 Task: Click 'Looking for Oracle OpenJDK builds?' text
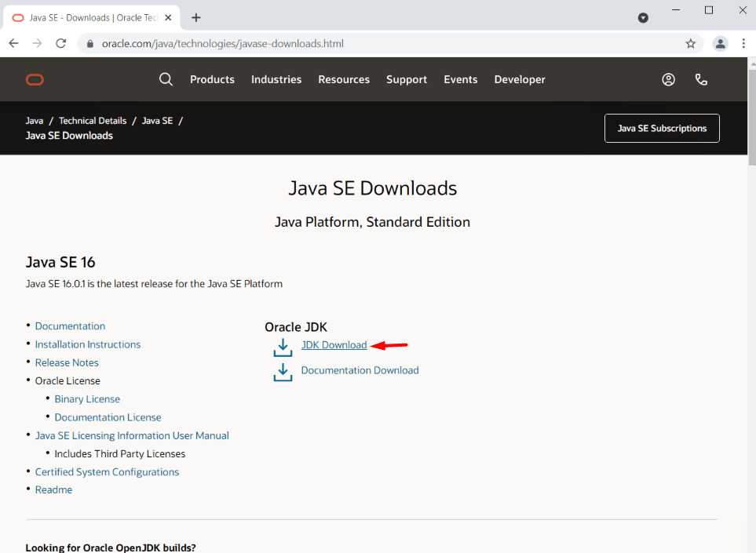click(x=111, y=548)
